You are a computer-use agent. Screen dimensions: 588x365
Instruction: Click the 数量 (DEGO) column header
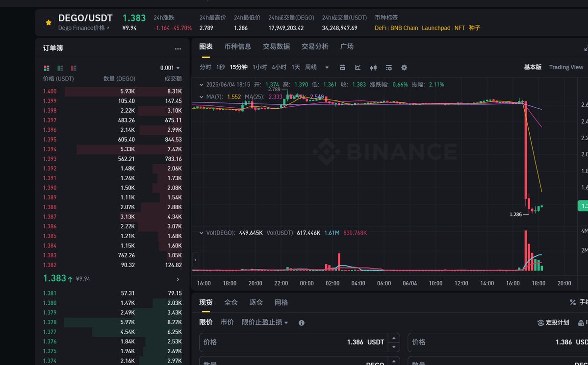pos(119,79)
